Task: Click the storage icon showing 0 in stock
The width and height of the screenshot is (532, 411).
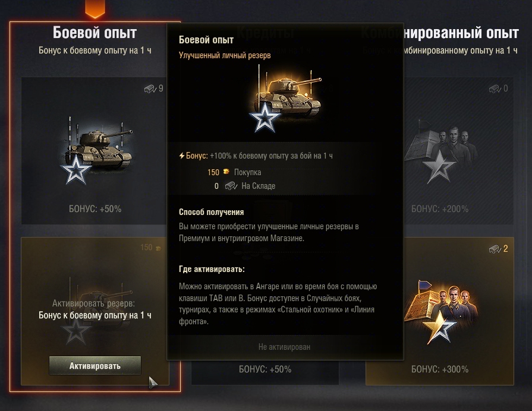Action: [x=495, y=89]
